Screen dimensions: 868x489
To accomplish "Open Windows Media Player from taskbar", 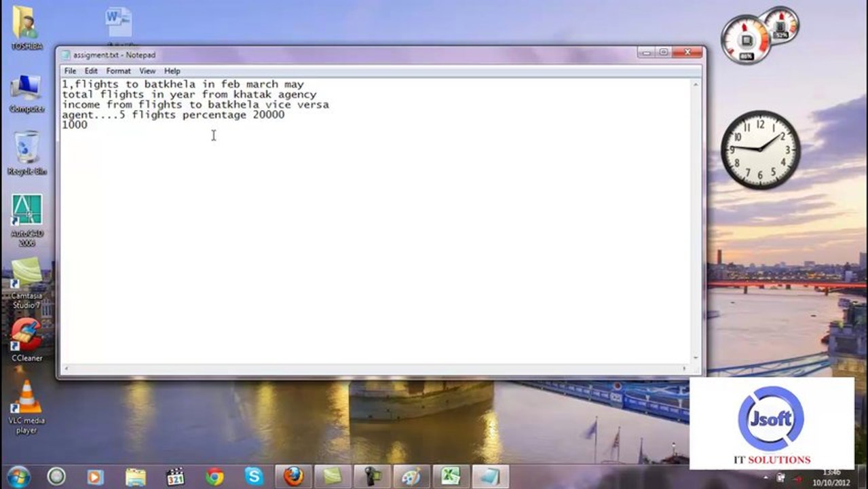I will point(96,477).
